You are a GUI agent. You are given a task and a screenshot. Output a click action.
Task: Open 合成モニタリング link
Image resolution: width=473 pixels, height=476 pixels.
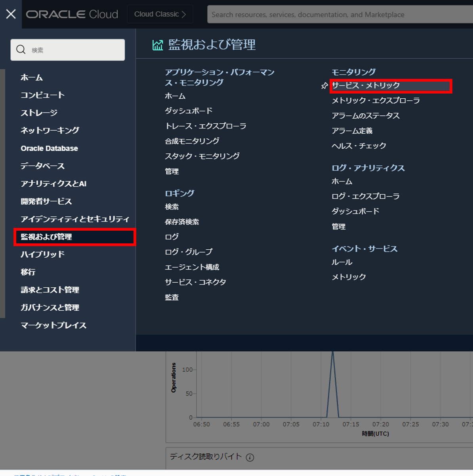pyautogui.click(x=192, y=141)
